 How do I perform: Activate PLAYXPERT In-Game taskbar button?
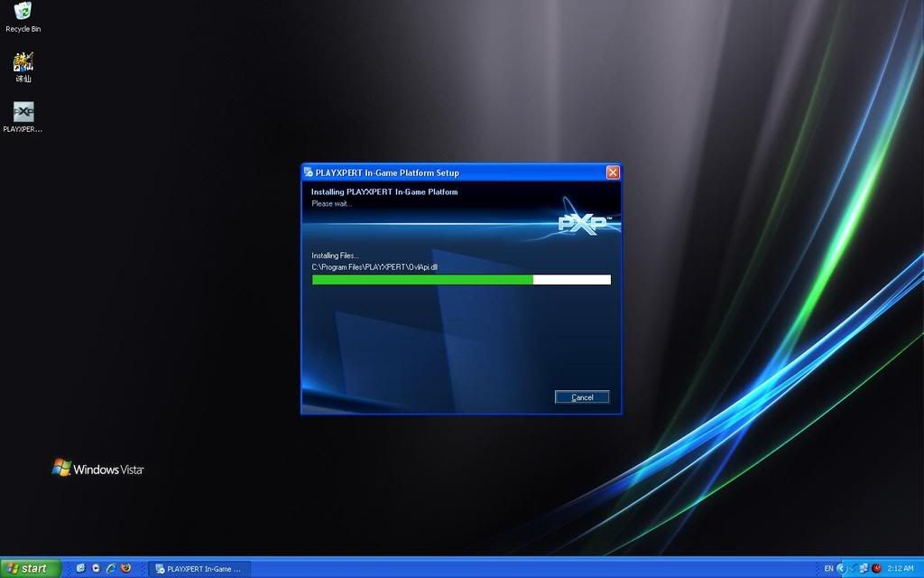(x=199, y=569)
